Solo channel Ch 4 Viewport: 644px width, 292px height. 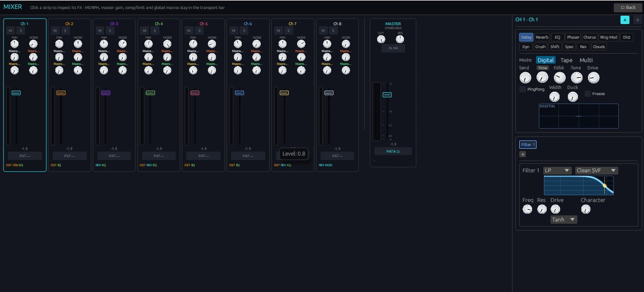coord(154,31)
